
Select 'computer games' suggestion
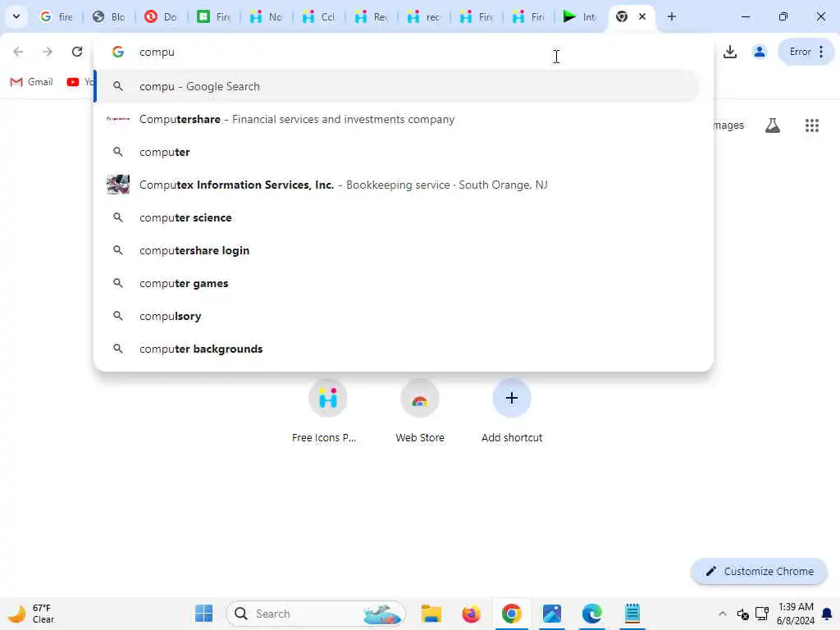pos(397,283)
